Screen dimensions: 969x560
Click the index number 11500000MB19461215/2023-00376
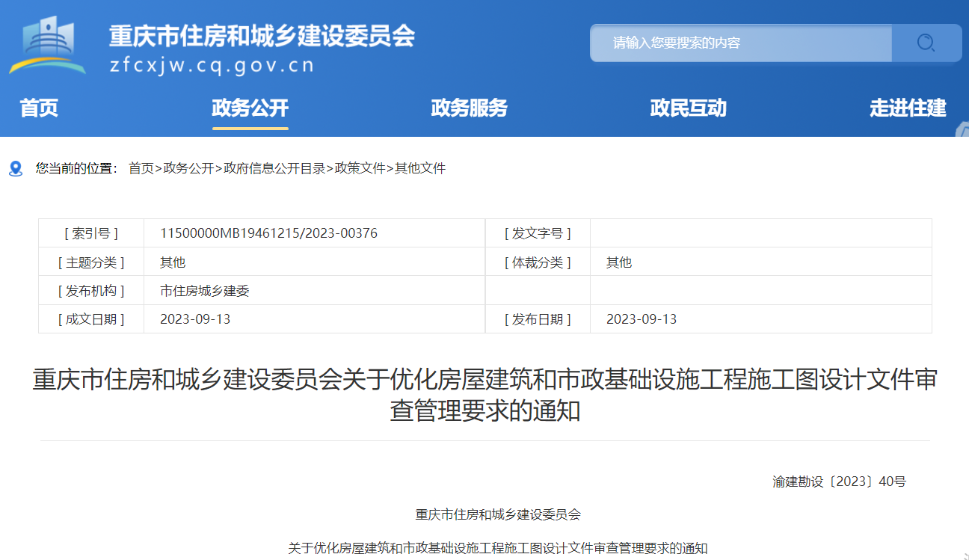tap(268, 233)
